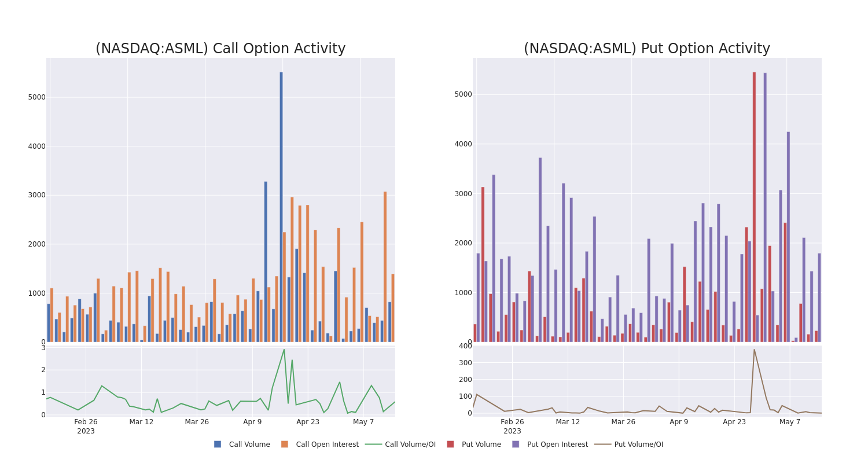Click the Mar 26 label on put chart
868x463 pixels.
tap(623, 422)
